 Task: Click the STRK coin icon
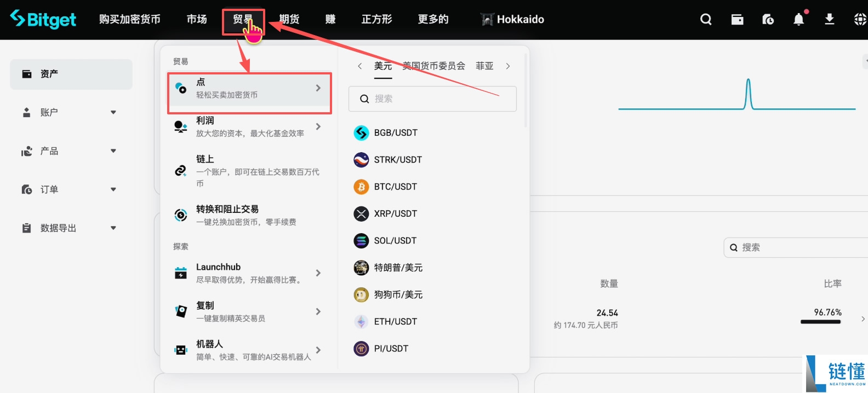click(361, 159)
